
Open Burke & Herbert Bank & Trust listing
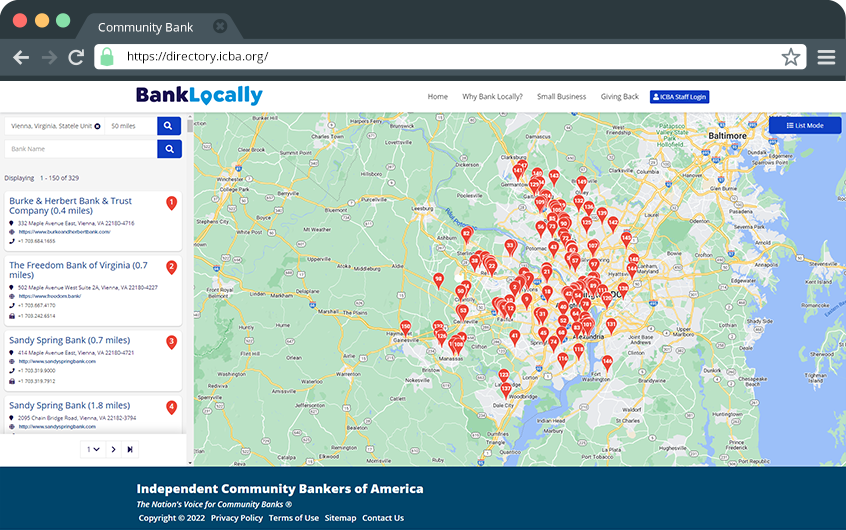point(70,206)
